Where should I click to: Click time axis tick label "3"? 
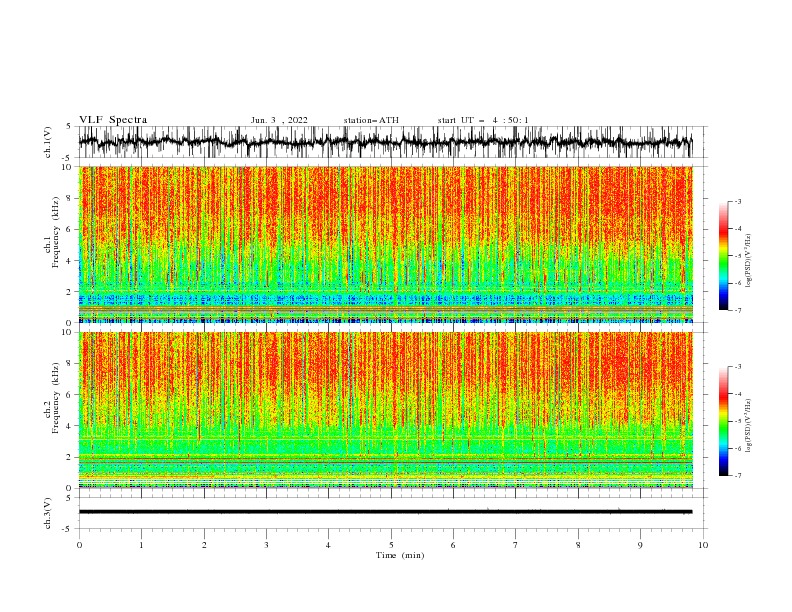266,545
